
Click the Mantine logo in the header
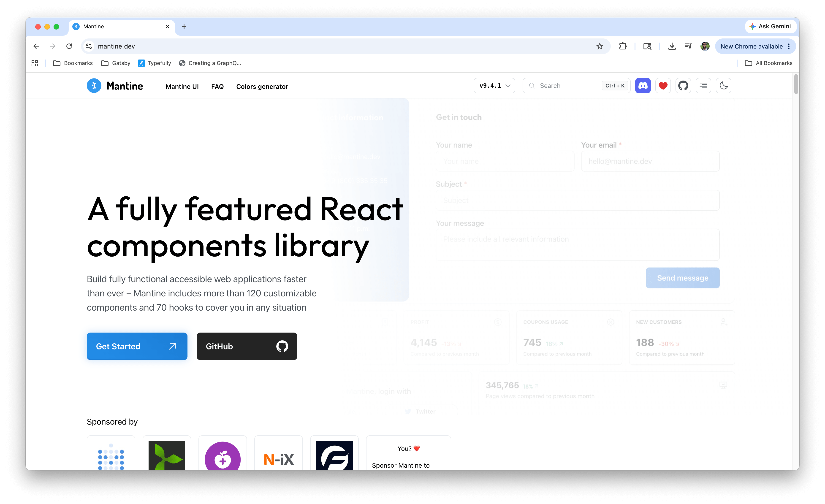click(115, 86)
